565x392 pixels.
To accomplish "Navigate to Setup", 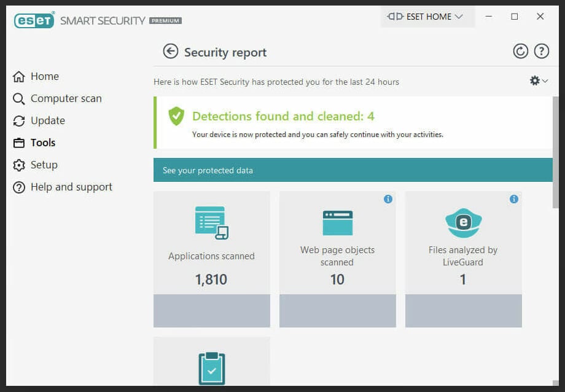I will point(44,165).
